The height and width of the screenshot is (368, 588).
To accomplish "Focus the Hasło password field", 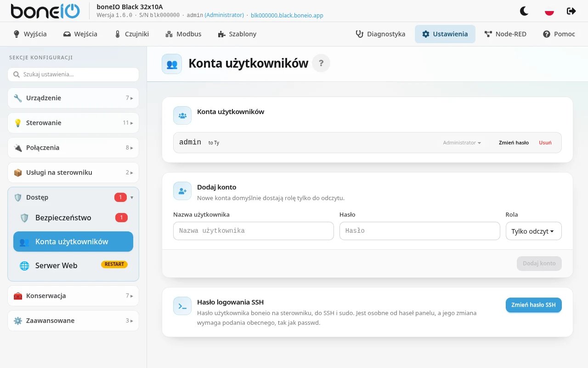I will pyautogui.click(x=419, y=231).
